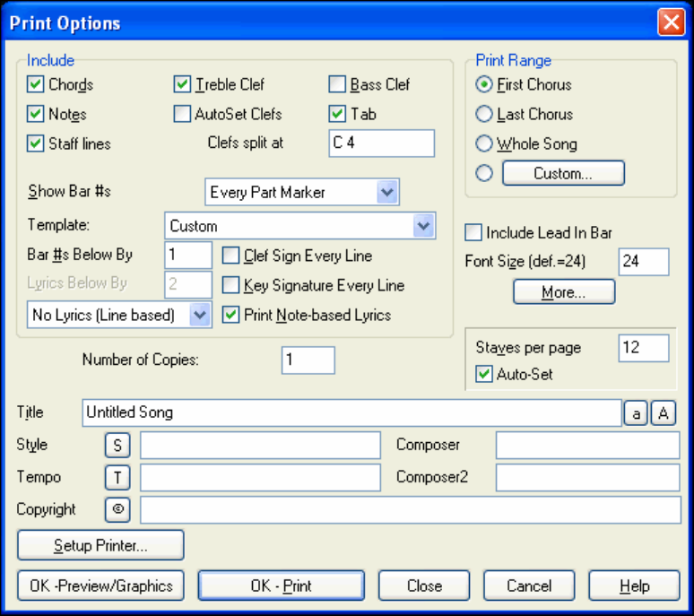Image resolution: width=694 pixels, height=616 pixels.
Task: Click the Copyright text field
Action: tap(411, 510)
